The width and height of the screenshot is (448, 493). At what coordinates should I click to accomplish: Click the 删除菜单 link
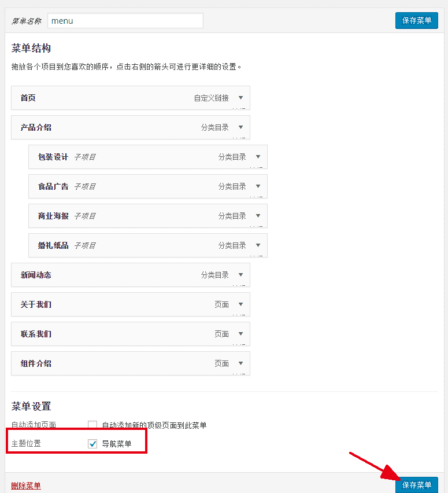coord(26,485)
